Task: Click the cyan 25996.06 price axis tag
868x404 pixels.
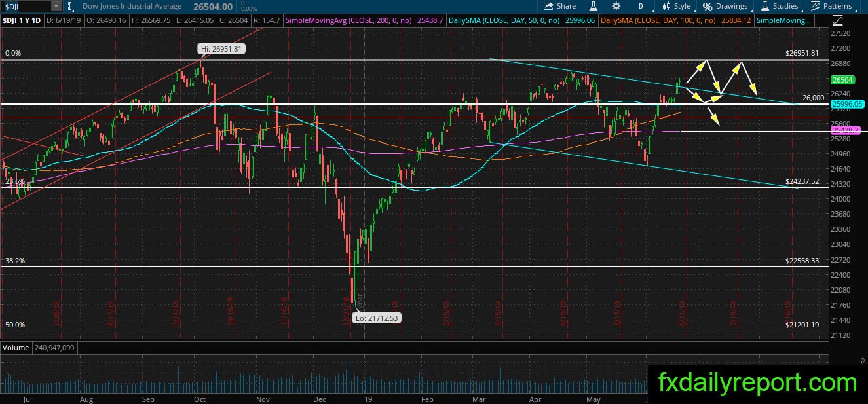Action: [x=847, y=103]
